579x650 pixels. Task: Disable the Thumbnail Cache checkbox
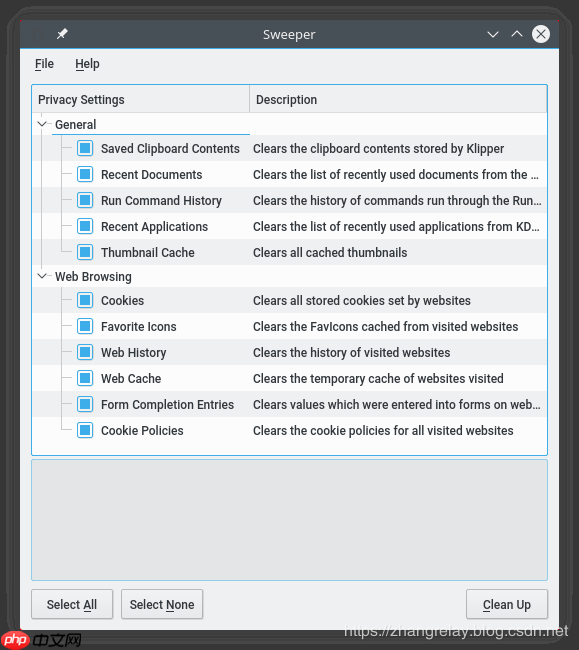pos(85,252)
